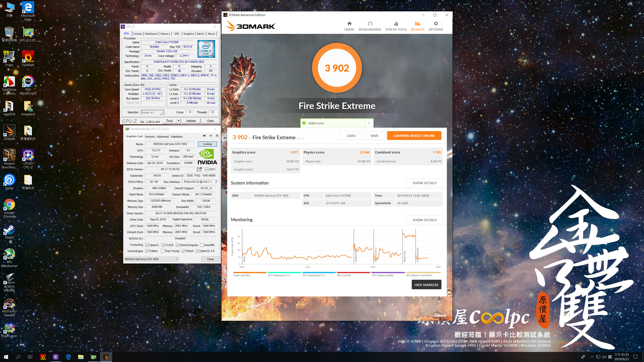Click the SAVE result button
The image size is (644, 362).
(374, 136)
